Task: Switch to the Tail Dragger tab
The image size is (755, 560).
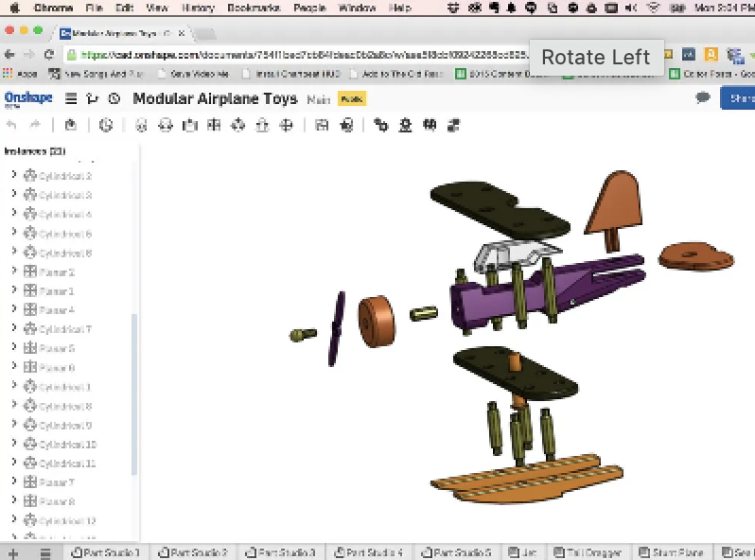Action: pyautogui.click(x=593, y=552)
